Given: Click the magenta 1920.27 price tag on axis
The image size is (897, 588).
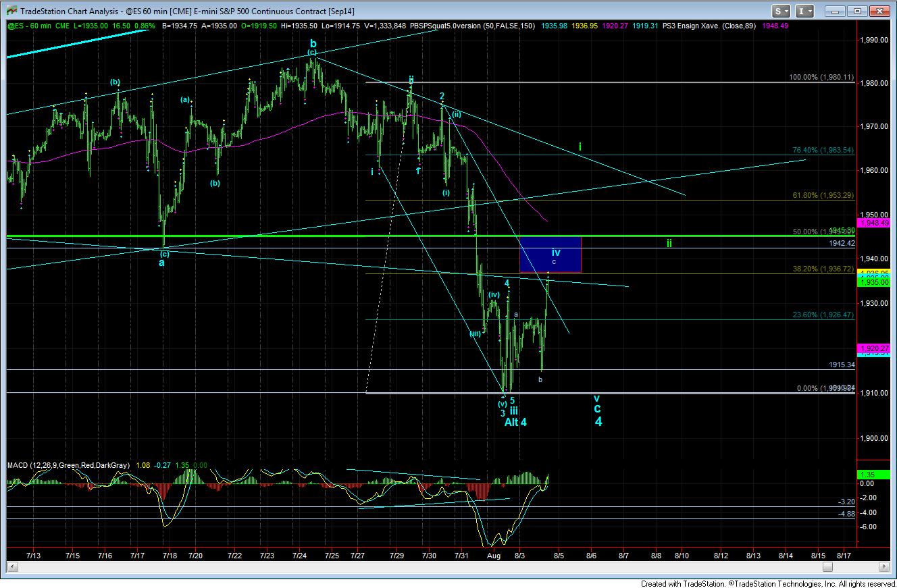Looking at the screenshot, I should (873, 348).
